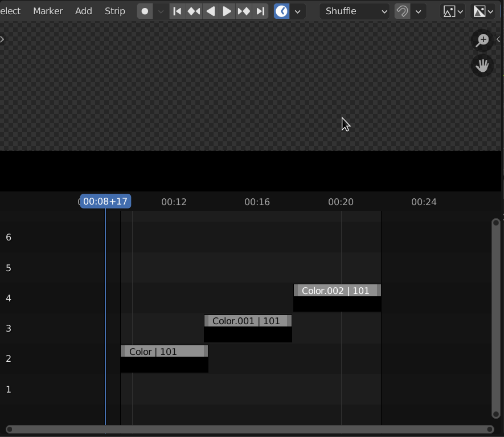Open the snapping options dropdown arrow
This screenshot has width=504, height=437.
418,11
